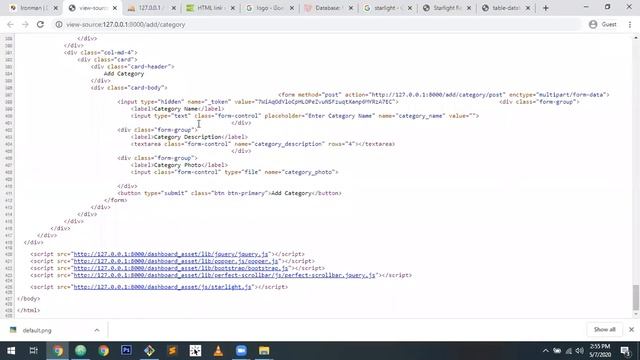This screenshot has height=360, width=640.
Task: Close the '127.0.0.1' tab
Action: pyautogui.click(x=173, y=8)
